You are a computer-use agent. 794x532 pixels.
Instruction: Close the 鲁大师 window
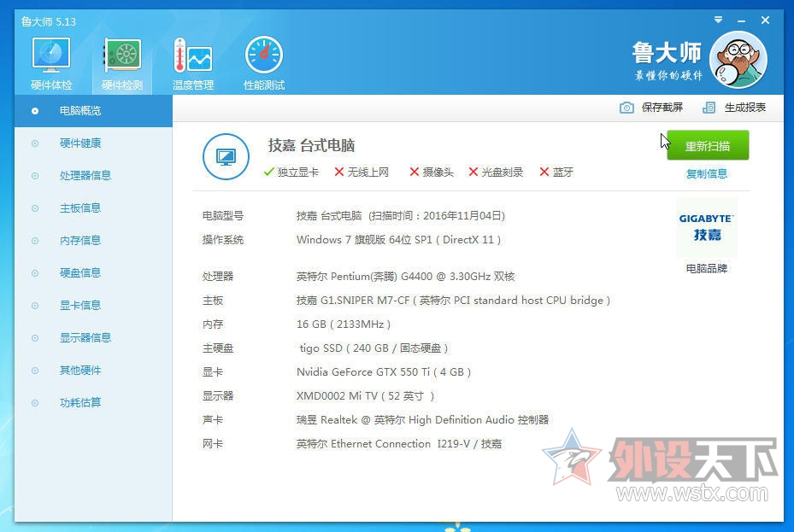click(765, 20)
